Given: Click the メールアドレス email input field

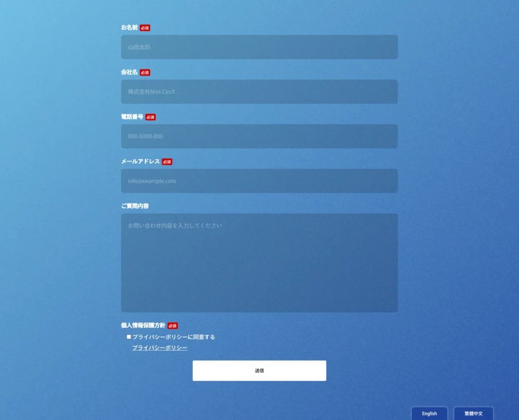Looking at the screenshot, I should pyautogui.click(x=259, y=181).
